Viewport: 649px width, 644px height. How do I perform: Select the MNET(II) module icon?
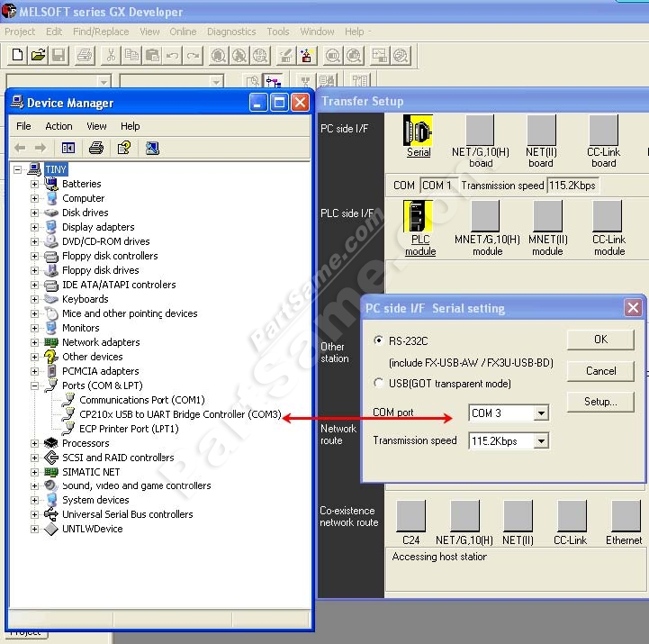[x=547, y=216]
